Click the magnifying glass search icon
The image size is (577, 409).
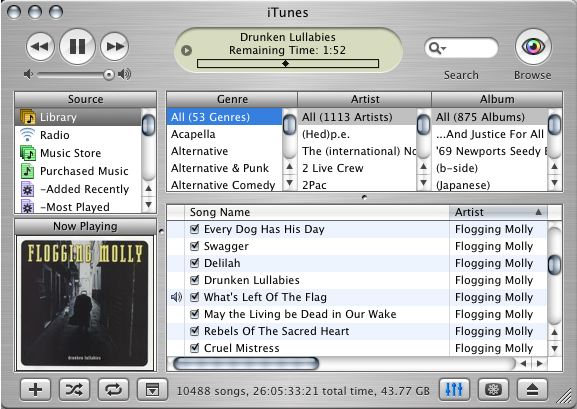pos(436,48)
